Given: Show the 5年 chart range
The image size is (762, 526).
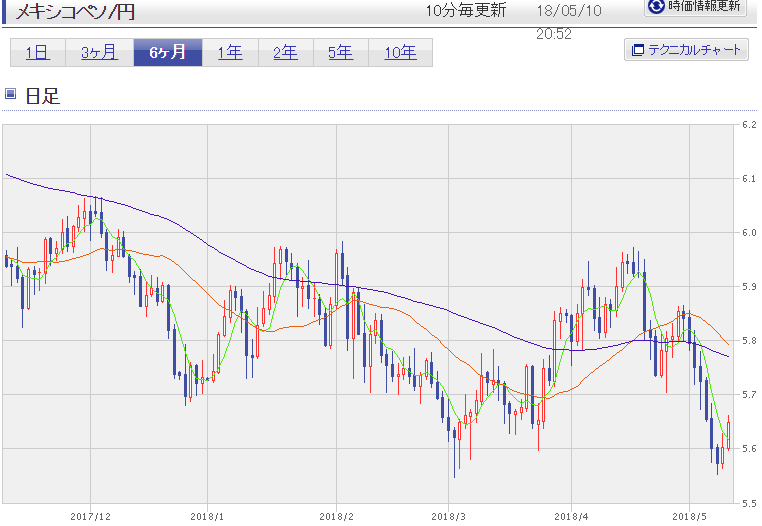Looking at the screenshot, I should 341,53.
